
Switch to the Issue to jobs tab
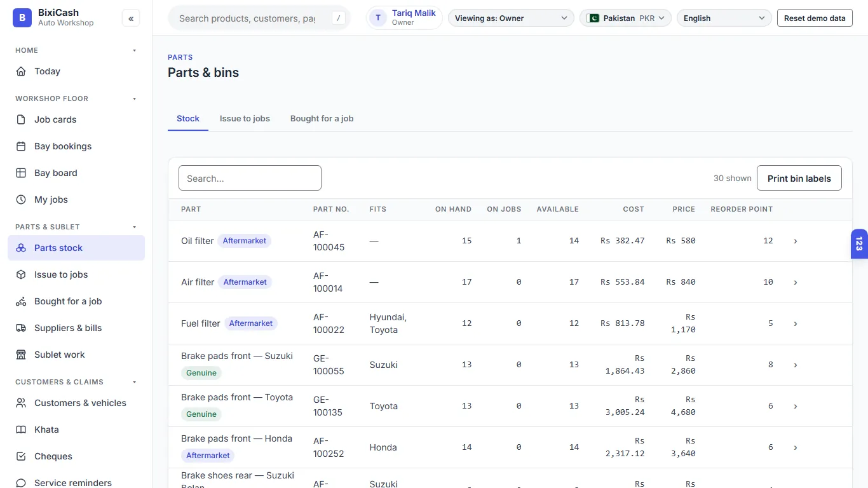245,119
